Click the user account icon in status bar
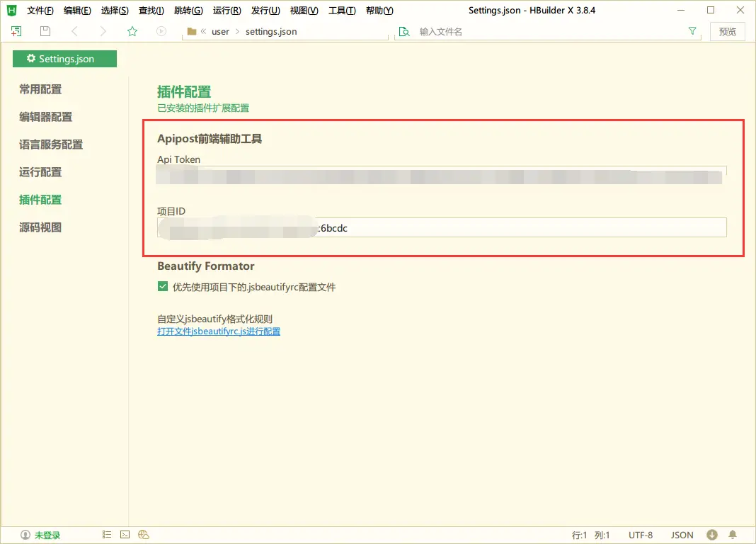The height and width of the screenshot is (544, 756). [25, 535]
